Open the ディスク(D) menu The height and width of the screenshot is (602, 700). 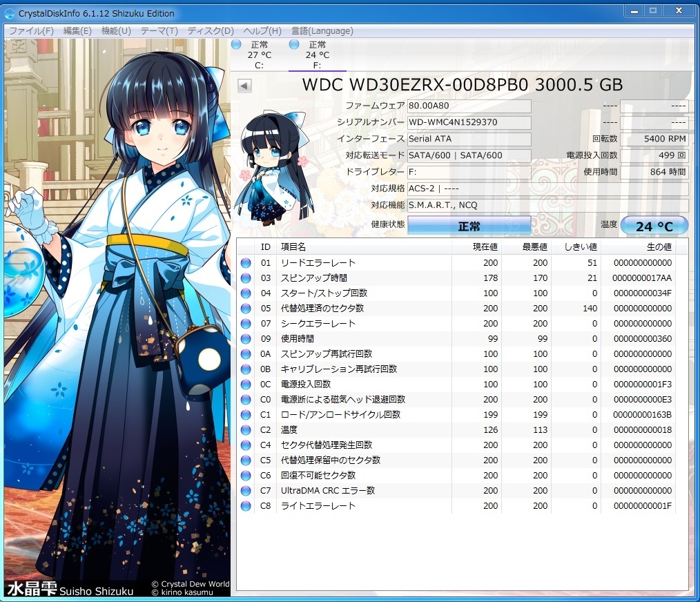211,31
